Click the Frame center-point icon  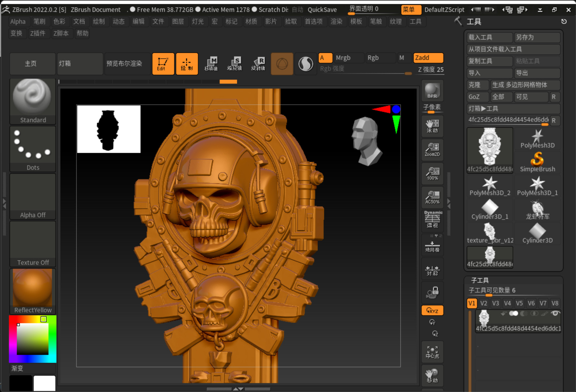pos(432,352)
